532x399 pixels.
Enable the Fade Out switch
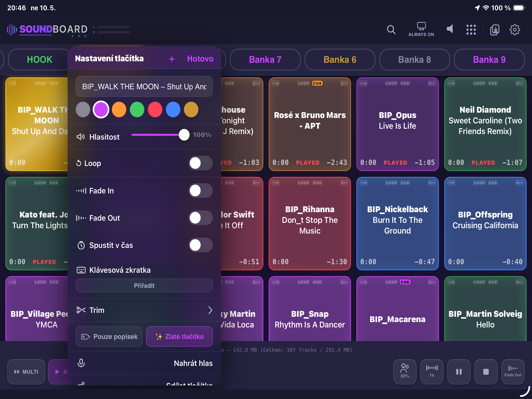[x=201, y=218]
